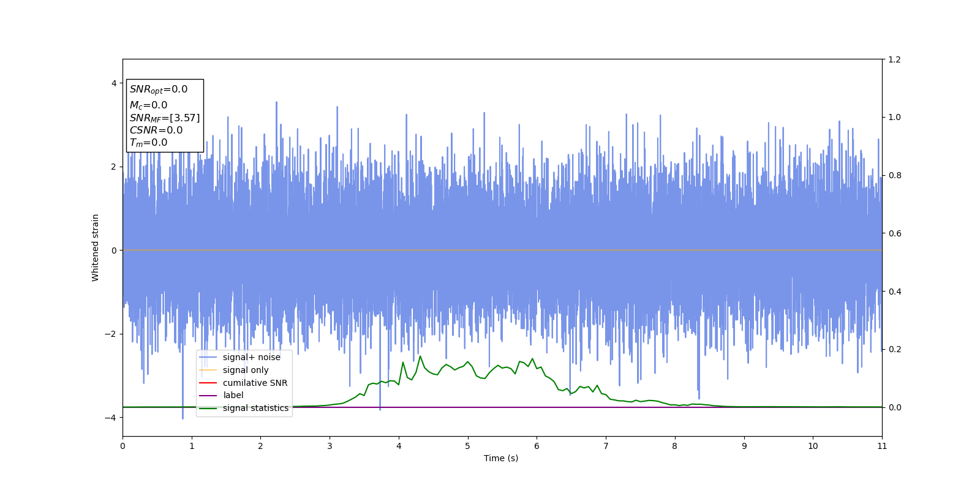980x490 pixels.
Task: Click the x-axis tick label 11
Action: pyautogui.click(x=882, y=446)
